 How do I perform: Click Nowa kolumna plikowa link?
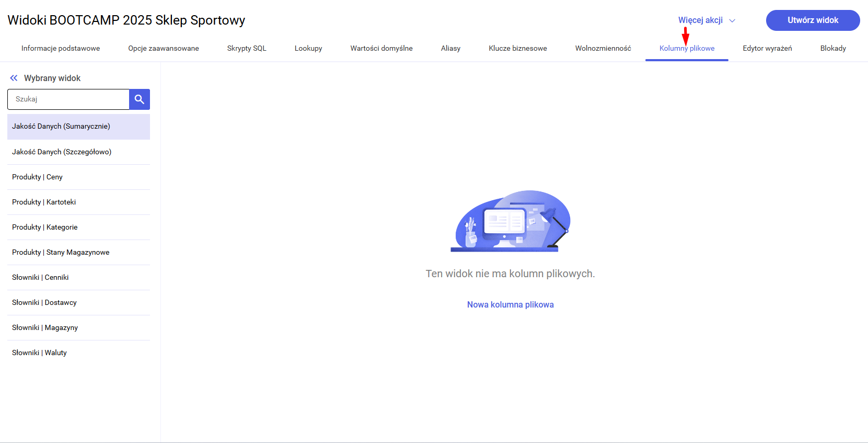tap(510, 304)
